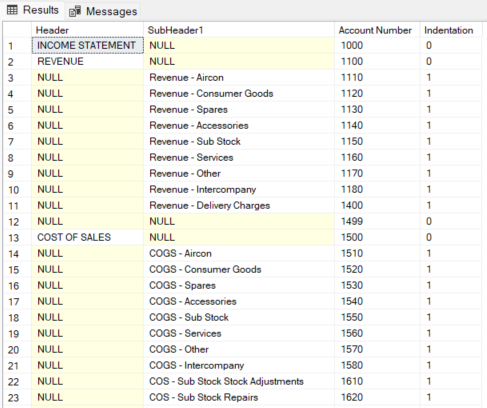Select row number 13 header
This screenshot has height=408, width=487.
click(17, 238)
